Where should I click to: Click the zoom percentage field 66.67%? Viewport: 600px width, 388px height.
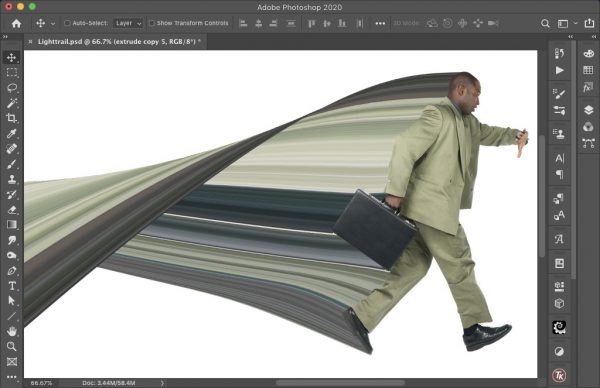pos(41,383)
